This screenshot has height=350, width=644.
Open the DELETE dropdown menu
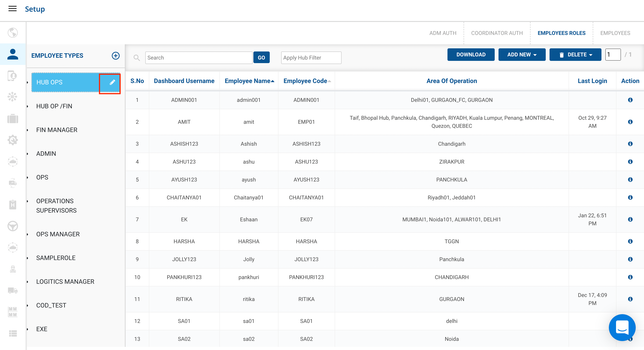pos(575,55)
